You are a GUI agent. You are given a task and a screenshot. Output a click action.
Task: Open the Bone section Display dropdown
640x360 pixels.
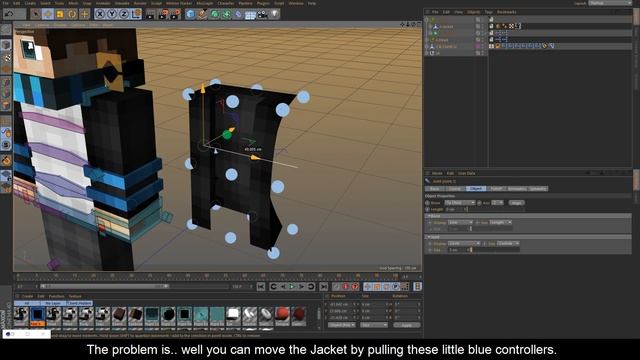[460, 222]
